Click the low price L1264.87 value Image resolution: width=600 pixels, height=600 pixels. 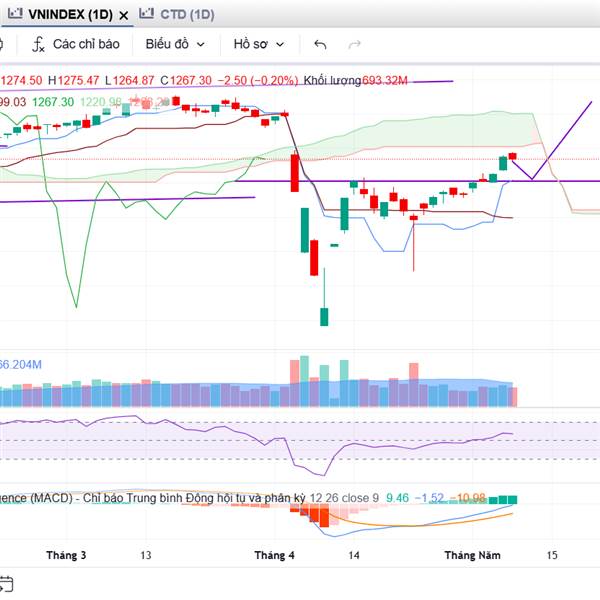tap(129, 81)
